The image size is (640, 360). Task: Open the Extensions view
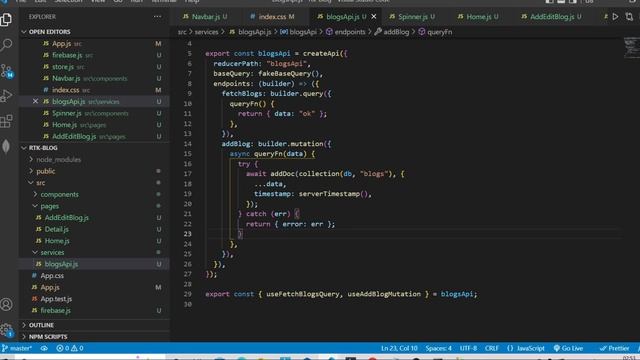7,121
